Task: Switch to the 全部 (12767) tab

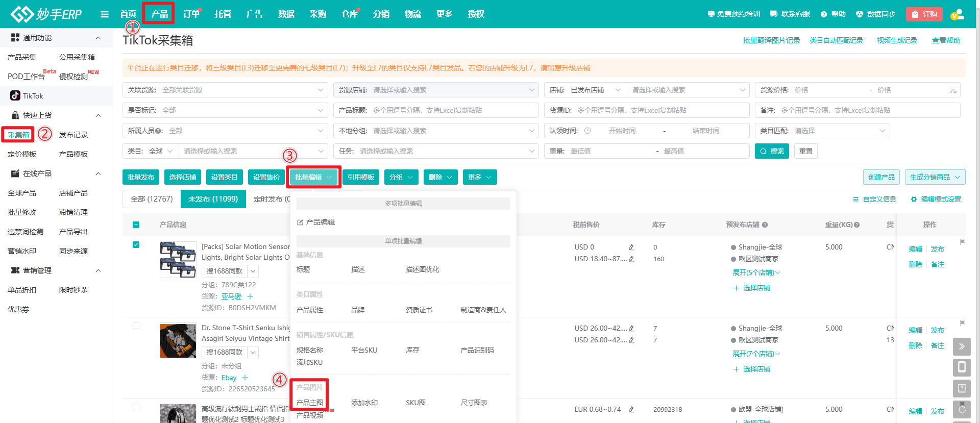Action: coord(152,199)
